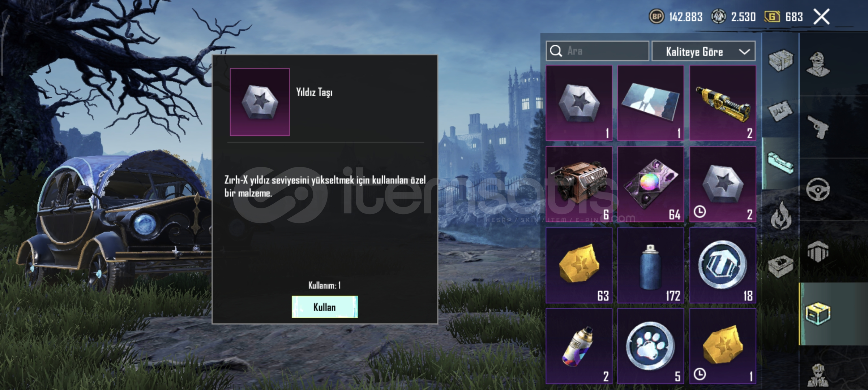The width and height of the screenshot is (868, 390).
Task: Switch to the SALE coupon tab
Action: coord(781,112)
